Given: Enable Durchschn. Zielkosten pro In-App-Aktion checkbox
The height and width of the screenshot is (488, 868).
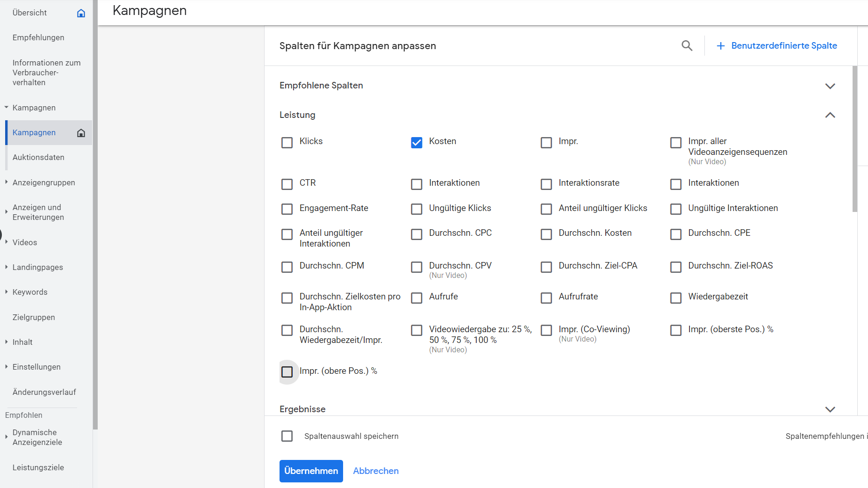Looking at the screenshot, I should coord(287,298).
